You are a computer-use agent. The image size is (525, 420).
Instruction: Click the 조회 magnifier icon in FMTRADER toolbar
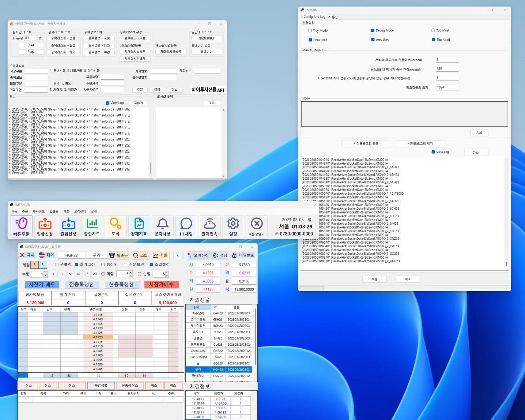coord(116,226)
